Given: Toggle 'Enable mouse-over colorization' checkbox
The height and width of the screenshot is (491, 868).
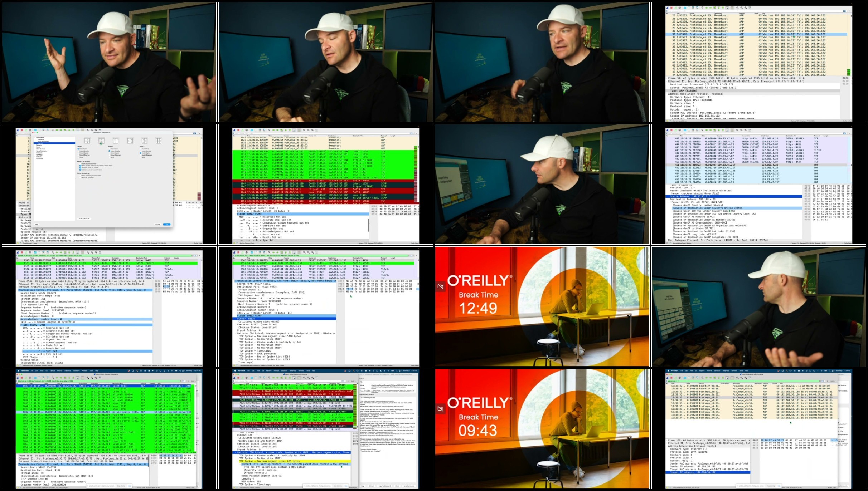Looking at the screenshot, I should 80,170.
